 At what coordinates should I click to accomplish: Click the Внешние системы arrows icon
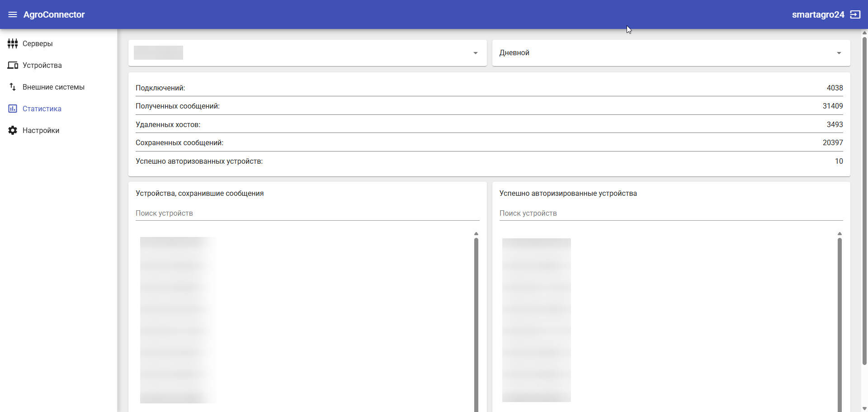click(x=13, y=87)
